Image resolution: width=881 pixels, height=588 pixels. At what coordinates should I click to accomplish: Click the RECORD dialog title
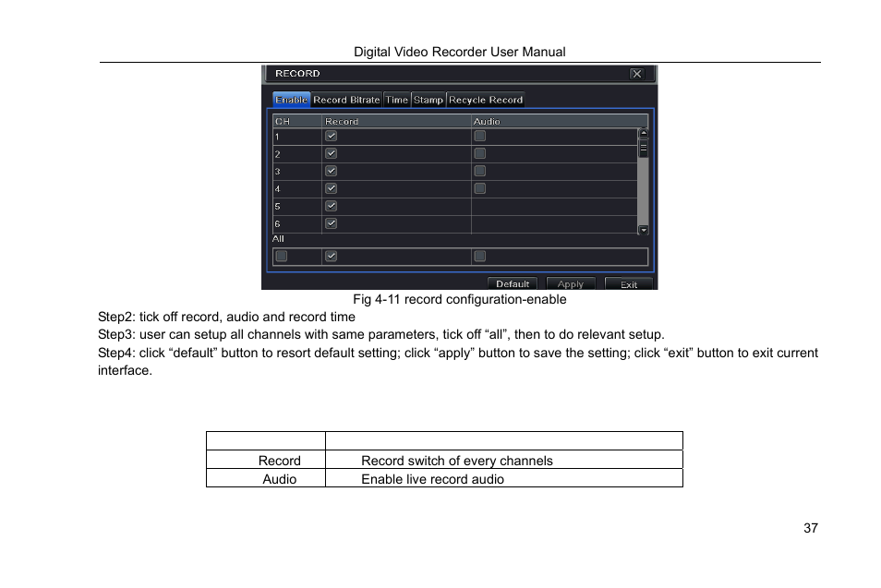297,74
